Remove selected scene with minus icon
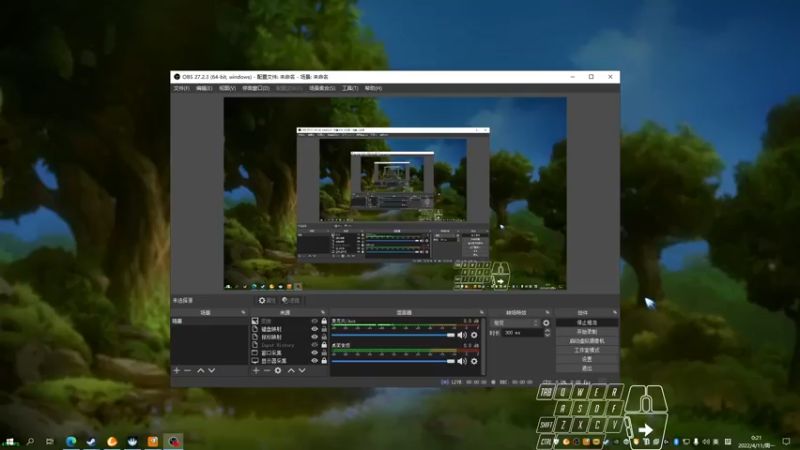 (x=187, y=370)
